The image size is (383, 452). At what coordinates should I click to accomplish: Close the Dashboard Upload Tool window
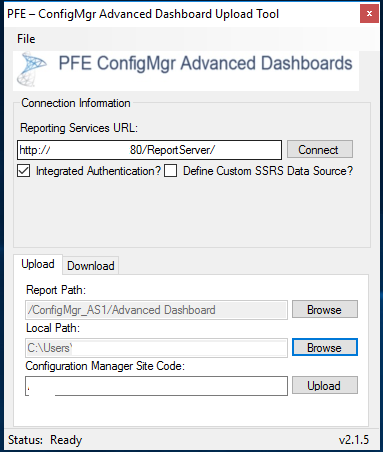(369, 14)
